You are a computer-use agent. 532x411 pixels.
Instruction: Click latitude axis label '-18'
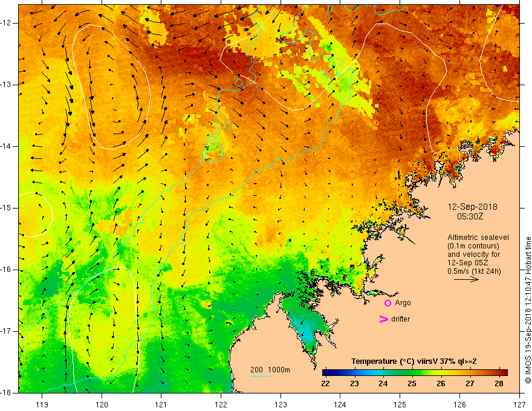point(6,393)
